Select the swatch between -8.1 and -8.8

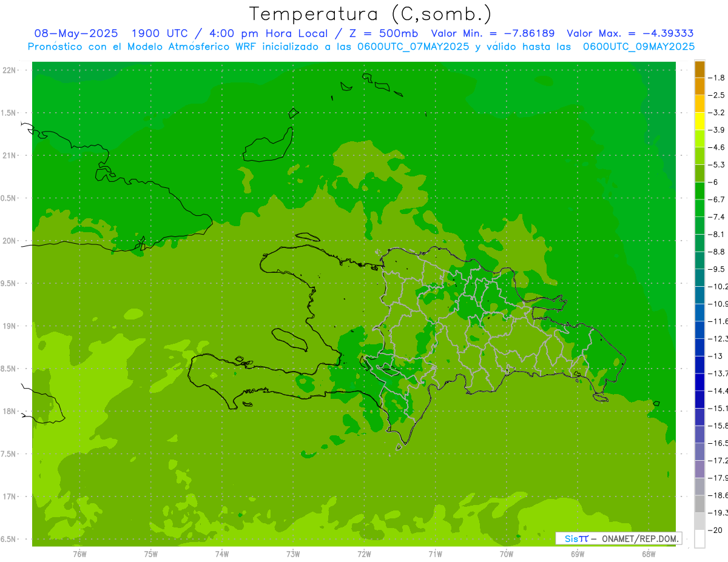coord(699,243)
